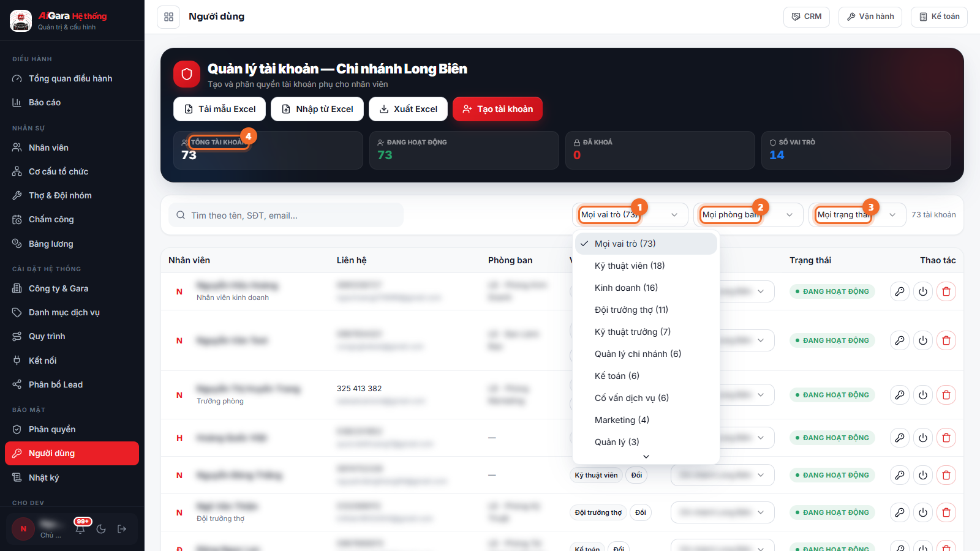Open Mọi vai trò filter dropdown
This screenshot has height=551, width=980.
tap(630, 215)
